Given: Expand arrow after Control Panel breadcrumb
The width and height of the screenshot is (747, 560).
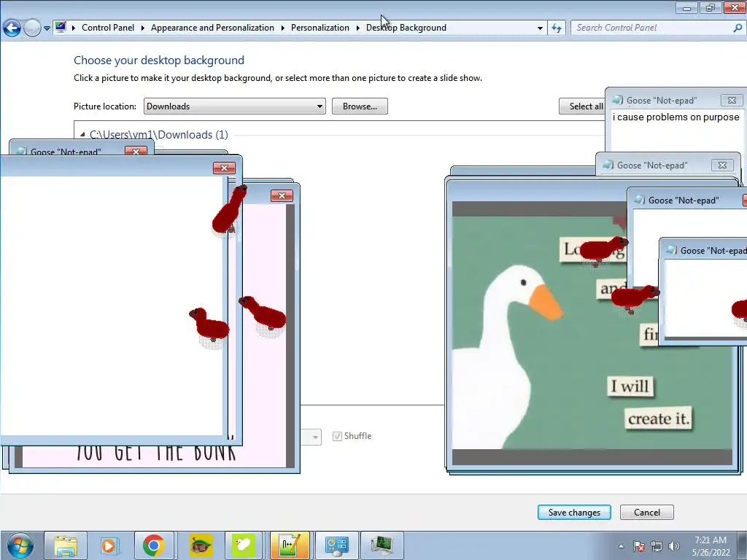Looking at the screenshot, I should [x=142, y=28].
